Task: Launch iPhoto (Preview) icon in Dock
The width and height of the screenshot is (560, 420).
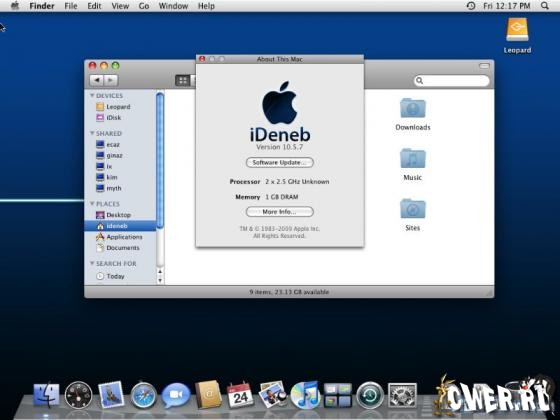Action: [272, 394]
